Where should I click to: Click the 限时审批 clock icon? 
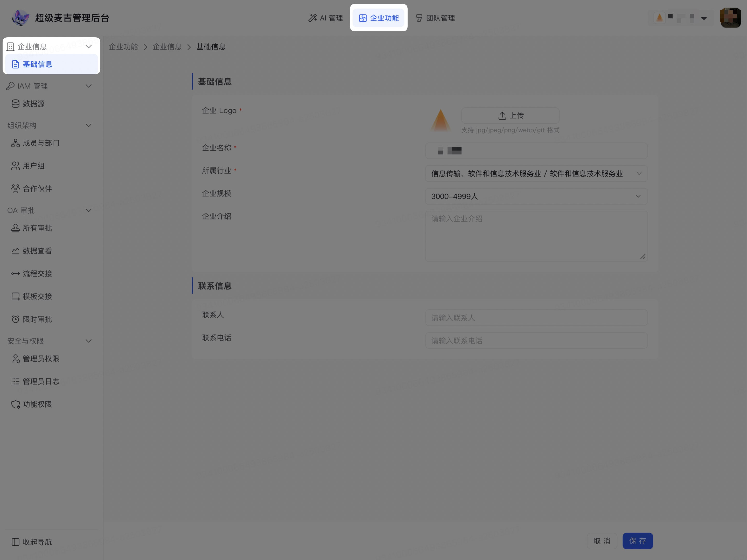pos(16,319)
